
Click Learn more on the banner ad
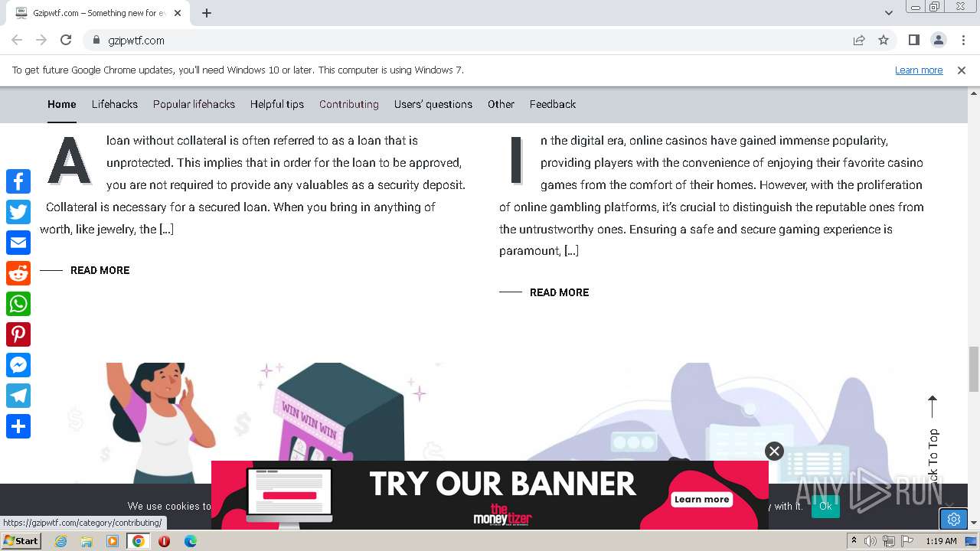click(702, 499)
